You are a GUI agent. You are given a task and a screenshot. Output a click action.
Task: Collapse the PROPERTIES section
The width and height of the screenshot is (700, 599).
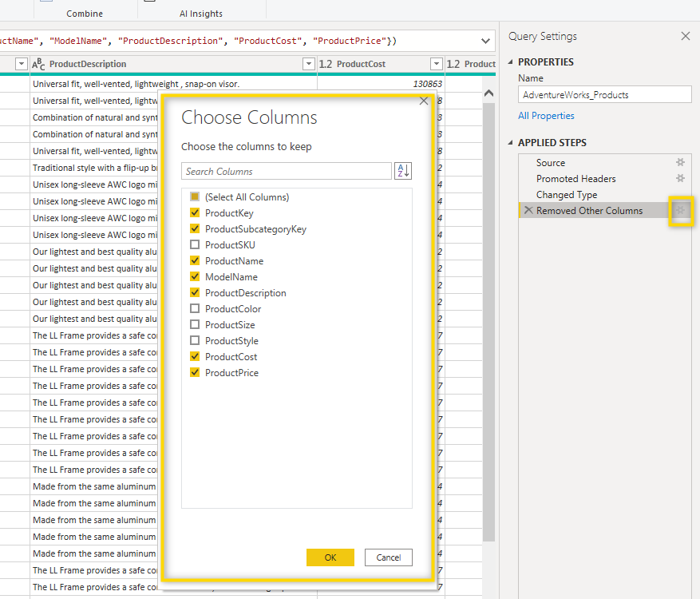pyautogui.click(x=510, y=62)
